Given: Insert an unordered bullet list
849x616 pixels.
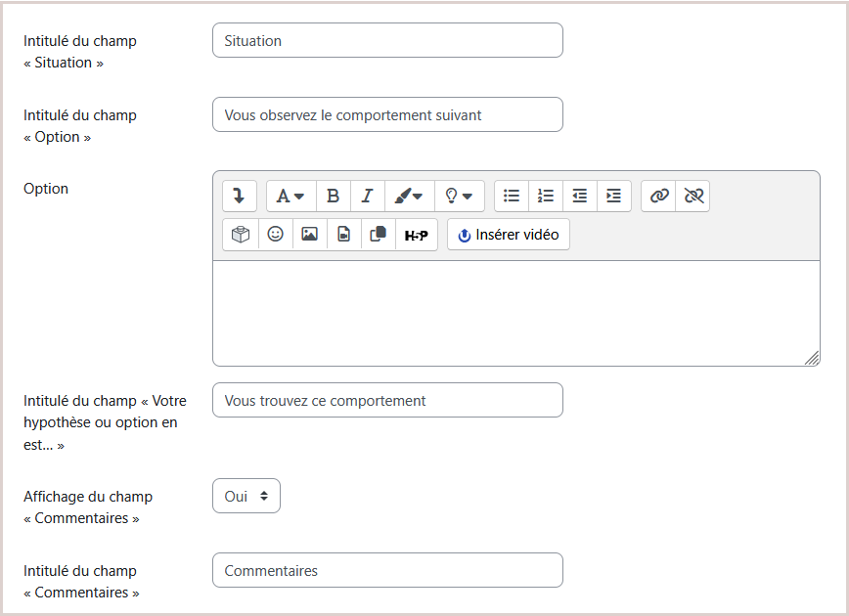Looking at the screenshot, I should pyautogui.click(x=512, y=196).
